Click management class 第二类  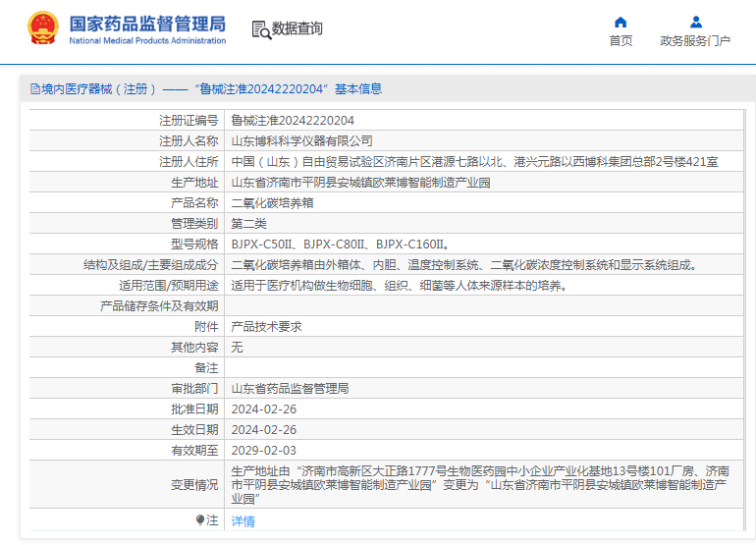pyautogui.click(x=248, y=224)
